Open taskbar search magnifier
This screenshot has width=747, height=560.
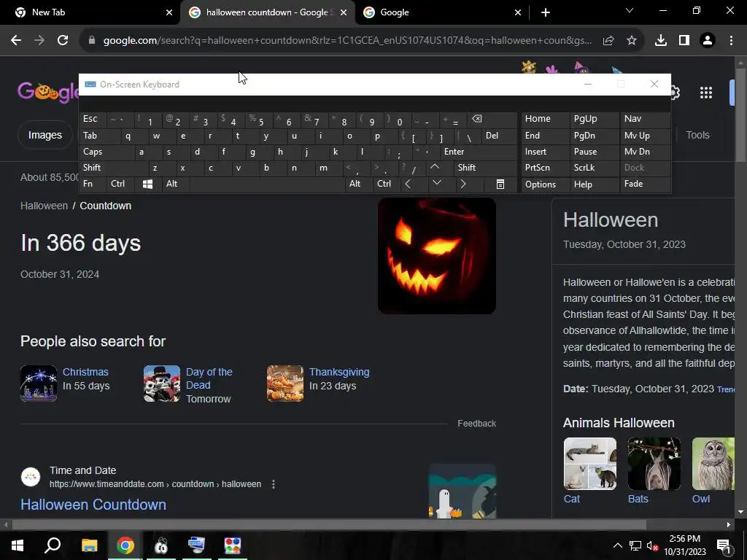[53, 545]
